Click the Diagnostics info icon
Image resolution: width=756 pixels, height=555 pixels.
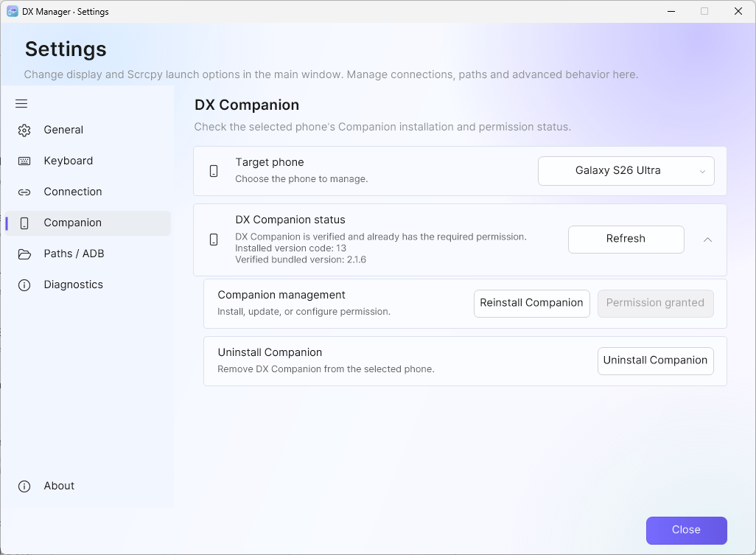pyautogui.click(x=24, y=285)
